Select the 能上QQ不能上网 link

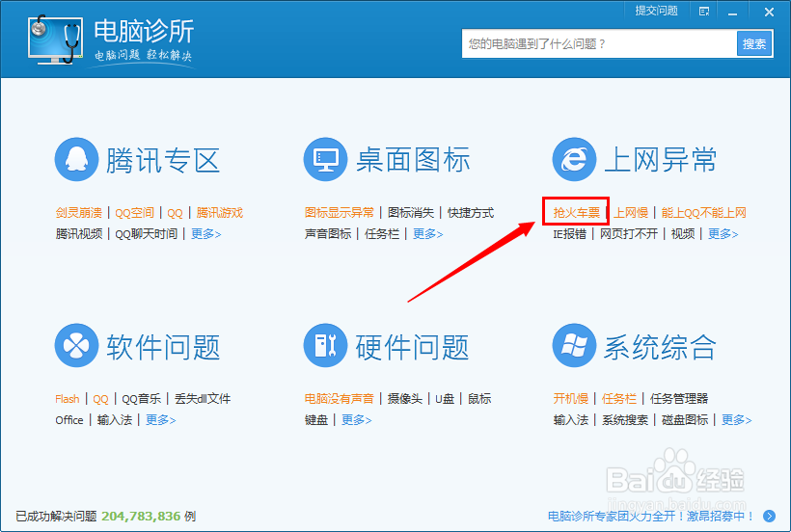pos(704,213)
